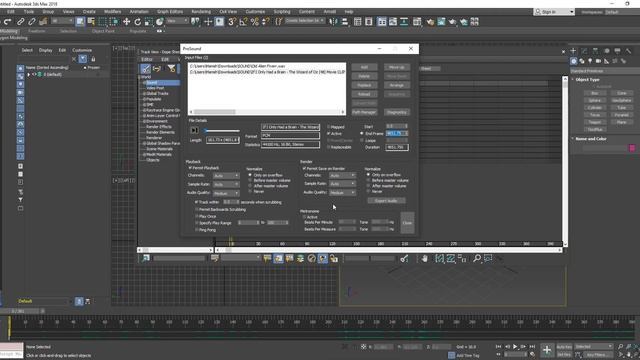This screenshot has height=360, width=640.
Task: Click the Track View filters funnel icon
Action: [x=171, y=69]
